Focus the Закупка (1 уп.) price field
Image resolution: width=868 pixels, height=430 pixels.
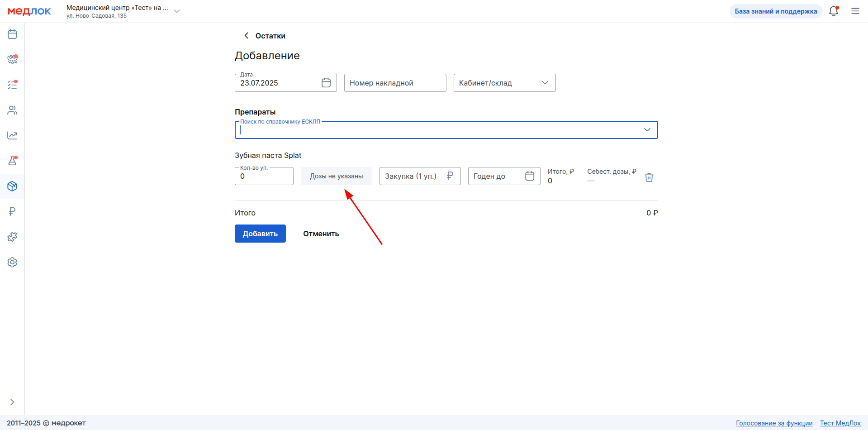coord(420,176)
